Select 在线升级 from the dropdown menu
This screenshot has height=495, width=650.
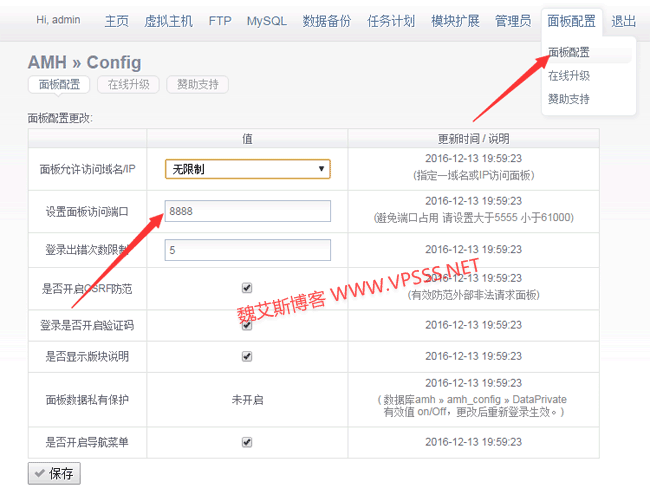pos(568,75)
